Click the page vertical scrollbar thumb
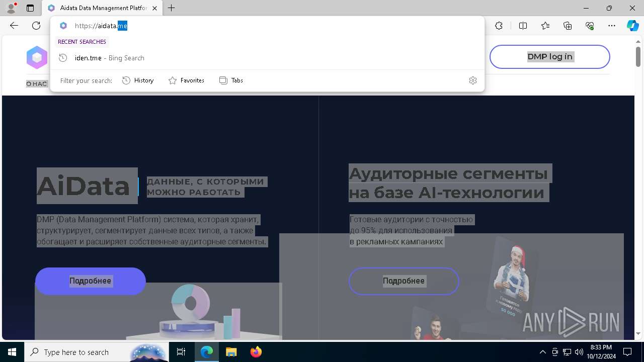Screen dimensions: 644x362 pos(638,56)
